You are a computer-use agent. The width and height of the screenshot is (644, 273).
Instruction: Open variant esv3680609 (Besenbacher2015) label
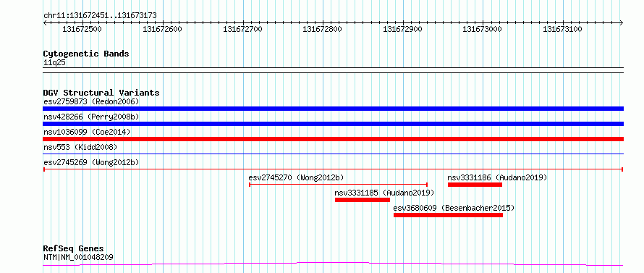coord(454,208)
